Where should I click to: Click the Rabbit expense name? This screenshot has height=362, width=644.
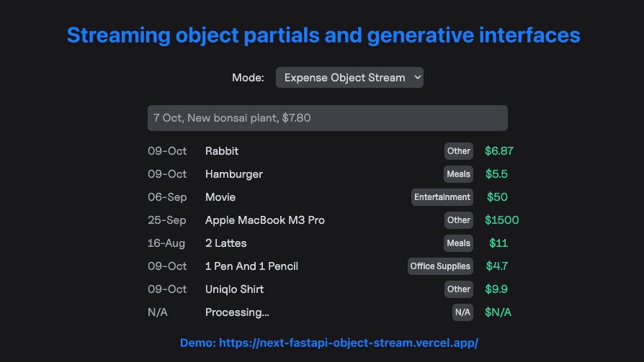pos(222,151)
